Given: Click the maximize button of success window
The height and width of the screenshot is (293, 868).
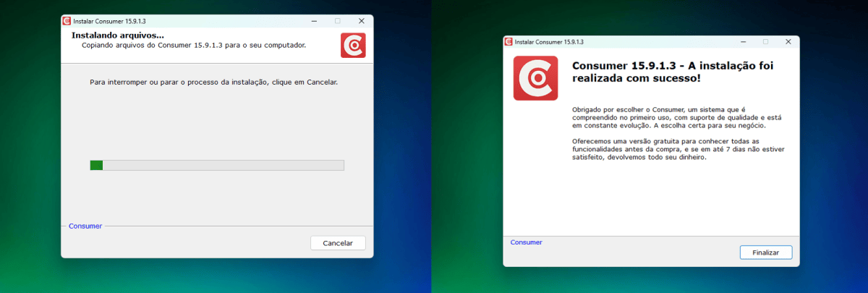Looking at the screenshot, I should coord(765,42).
